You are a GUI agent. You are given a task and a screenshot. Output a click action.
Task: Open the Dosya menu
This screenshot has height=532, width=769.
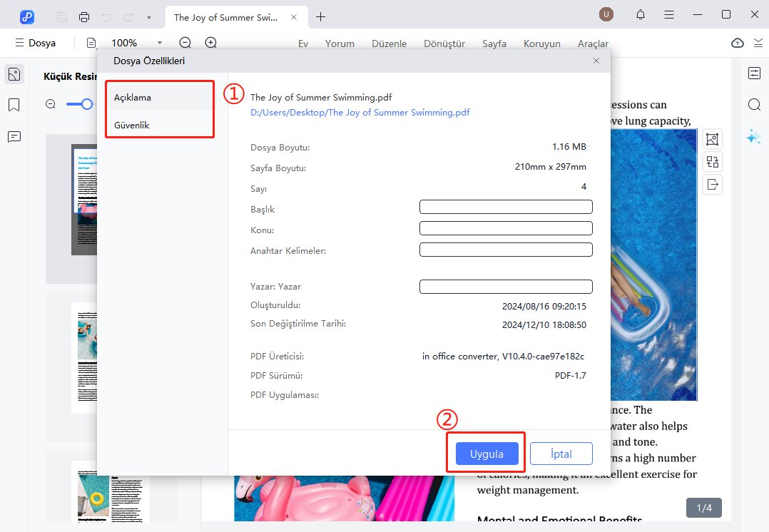coord(35,44)
